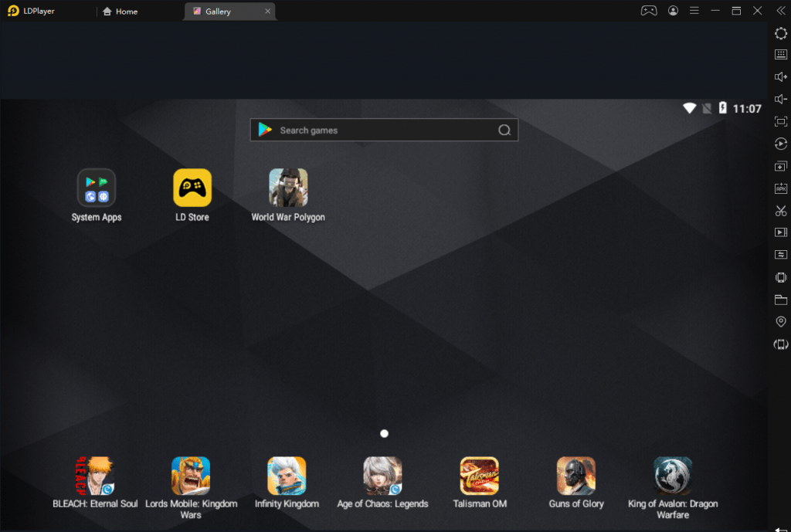
Task: Toggle fullscreen mode from sidebar
Action: coord(780,121)
